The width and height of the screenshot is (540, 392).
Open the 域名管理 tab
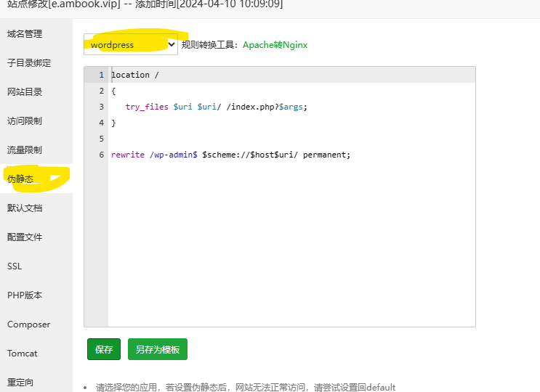pyautogui.click(x=25, y=34)
